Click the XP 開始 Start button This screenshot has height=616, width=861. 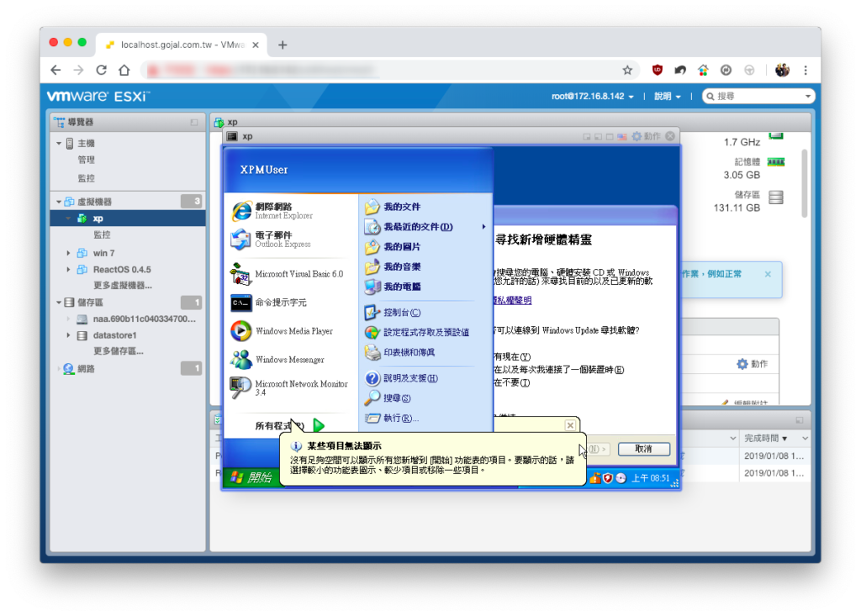tap(251, 477)
